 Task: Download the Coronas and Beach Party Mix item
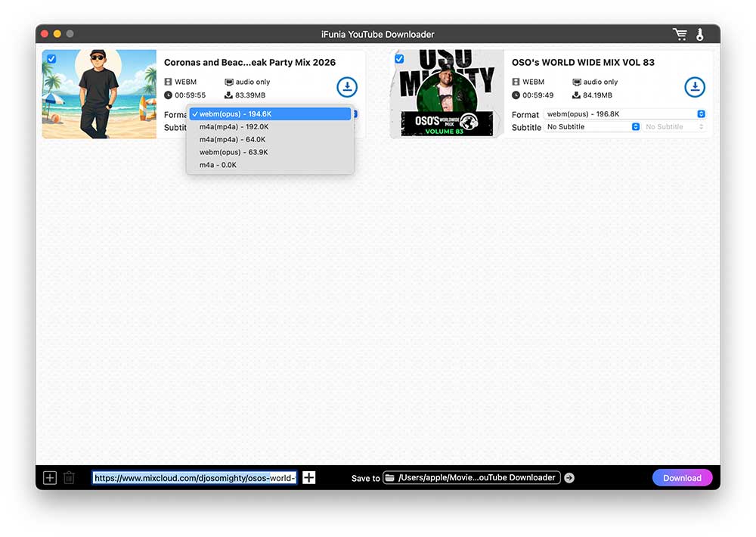(x=346, y=87)
